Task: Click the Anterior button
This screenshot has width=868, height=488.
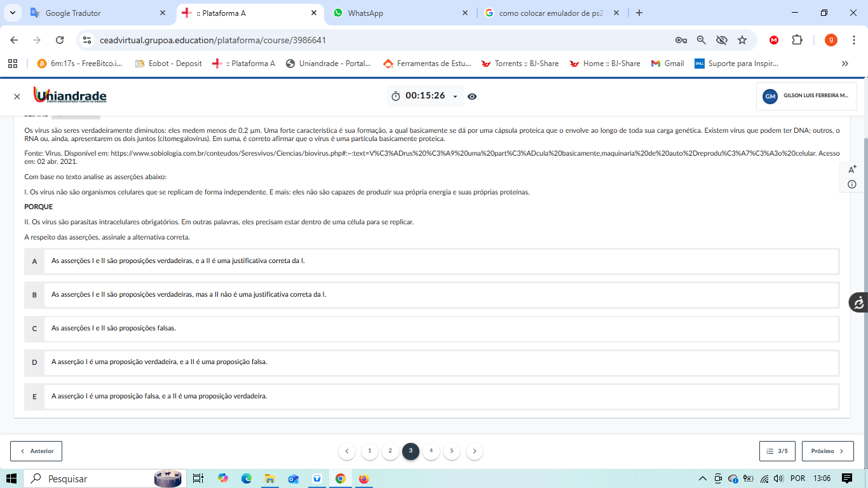Action: pos(36,451)
